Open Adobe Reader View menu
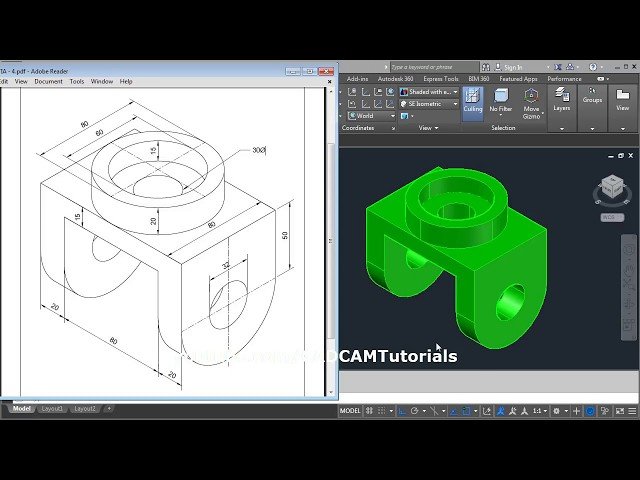 tap(21, 82)
